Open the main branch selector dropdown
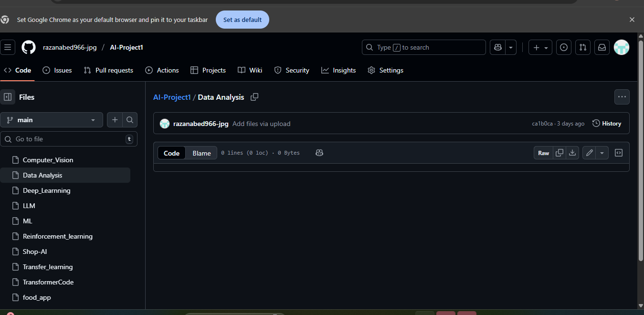Screen dimensions: 644x315 tap(52, 120)
